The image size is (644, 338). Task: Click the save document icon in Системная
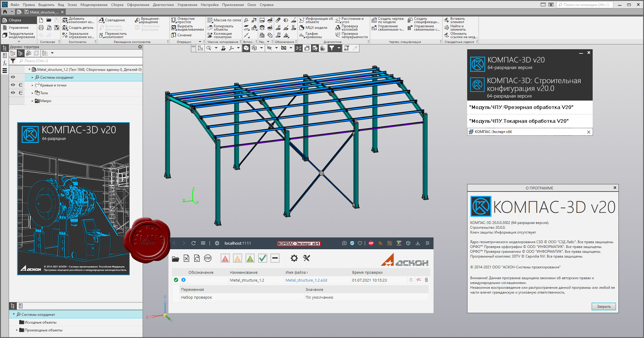(56, 20)
